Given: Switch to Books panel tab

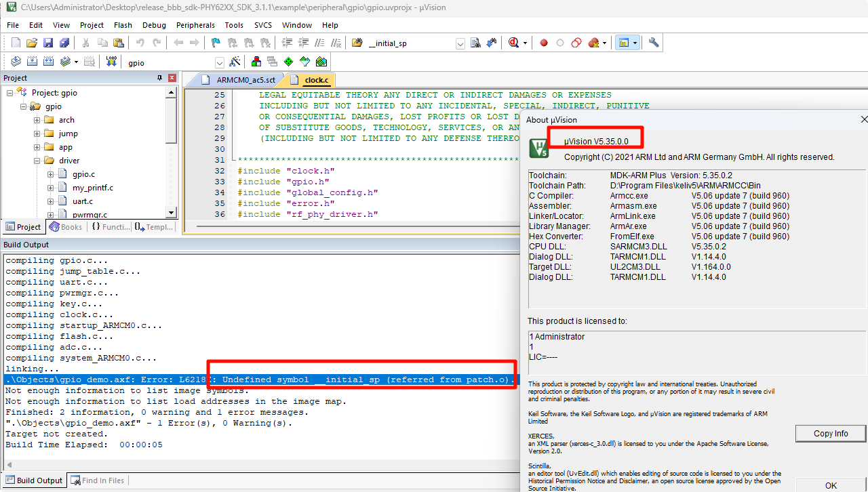Looking at the screenshot, I should pyautogui.click(x=66, y=227).
